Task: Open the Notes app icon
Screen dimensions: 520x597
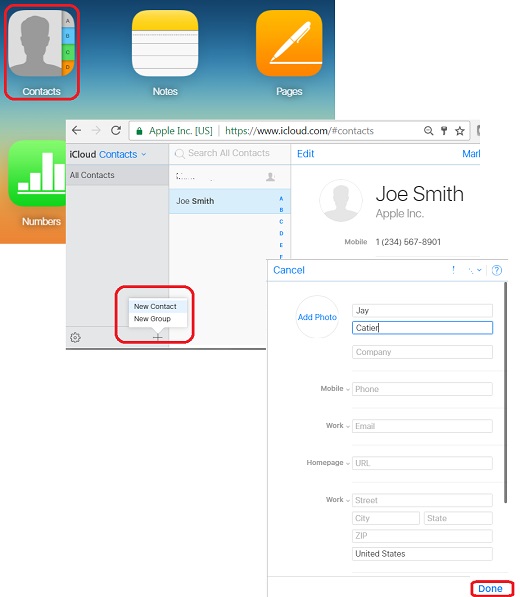Action: tap(165, 43)
